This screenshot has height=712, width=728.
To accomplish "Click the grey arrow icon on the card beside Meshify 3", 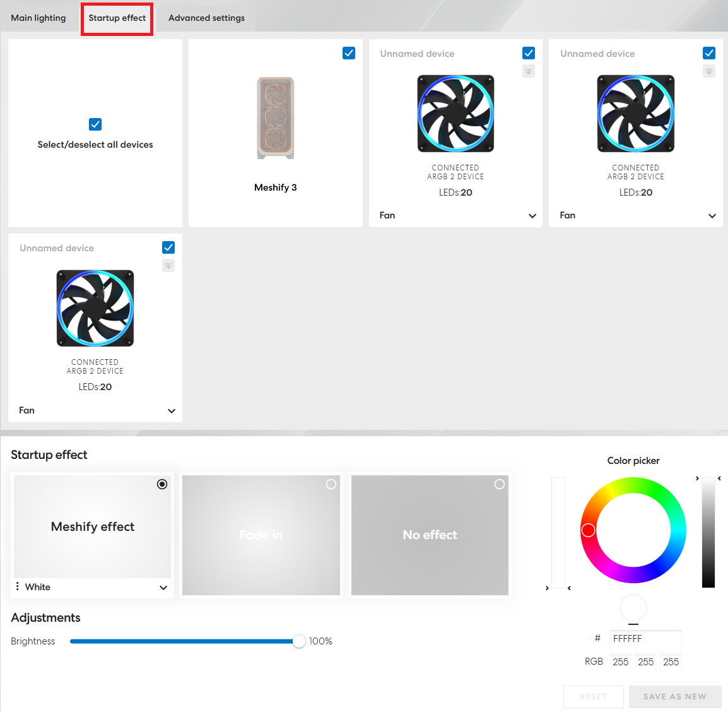I will coord(529,71).
